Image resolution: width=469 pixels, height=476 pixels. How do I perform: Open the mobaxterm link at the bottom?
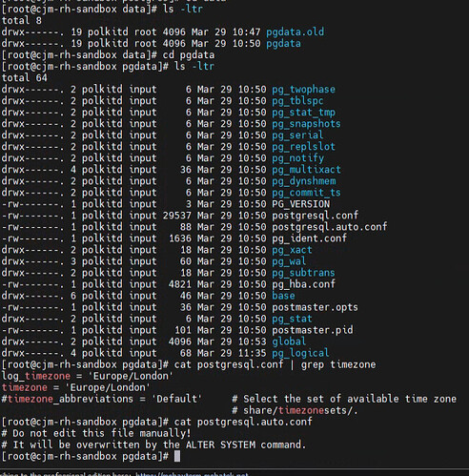point(192,474)
